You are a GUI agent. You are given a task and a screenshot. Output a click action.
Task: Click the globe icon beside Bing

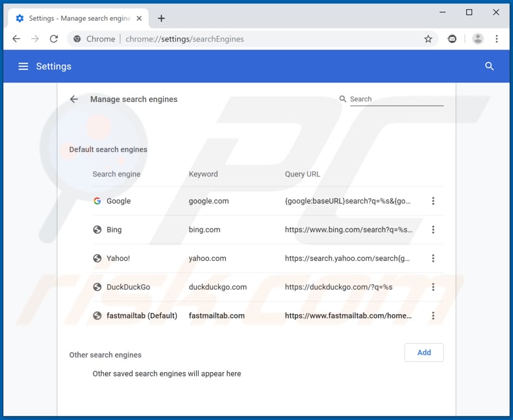(x=97, y=230)
